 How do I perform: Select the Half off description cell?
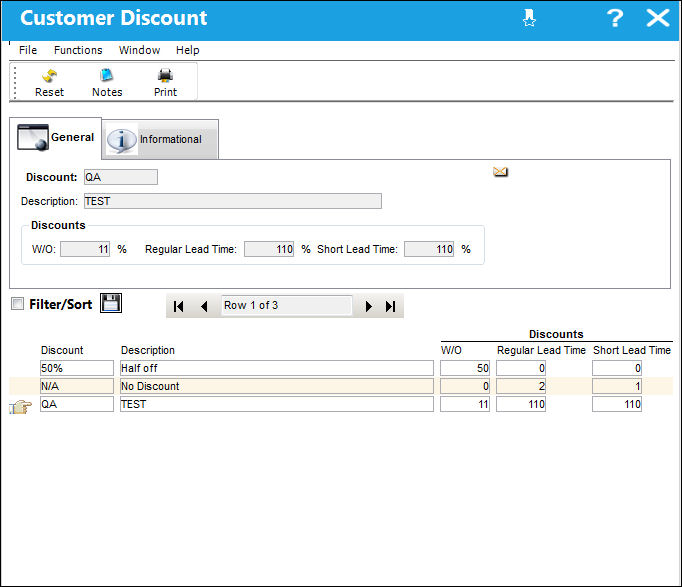277,368
